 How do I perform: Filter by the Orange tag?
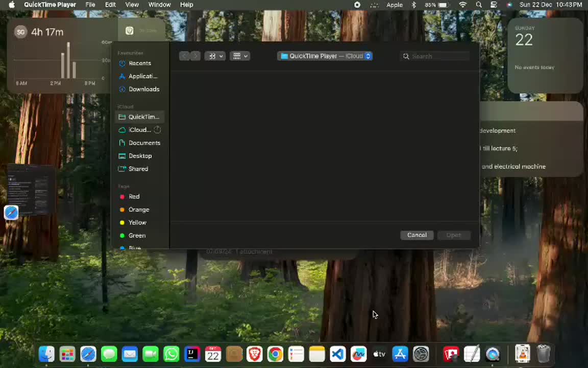138,210
